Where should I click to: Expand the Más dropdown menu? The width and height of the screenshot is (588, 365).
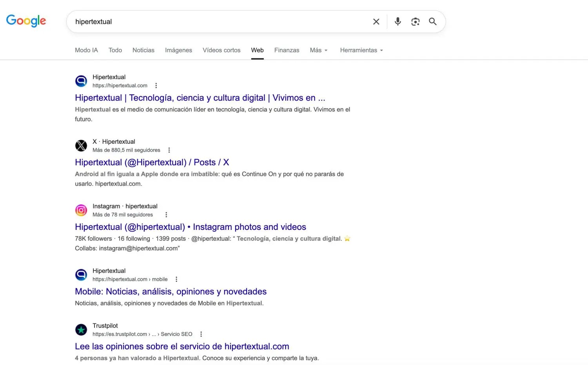(x=319, y=50)
